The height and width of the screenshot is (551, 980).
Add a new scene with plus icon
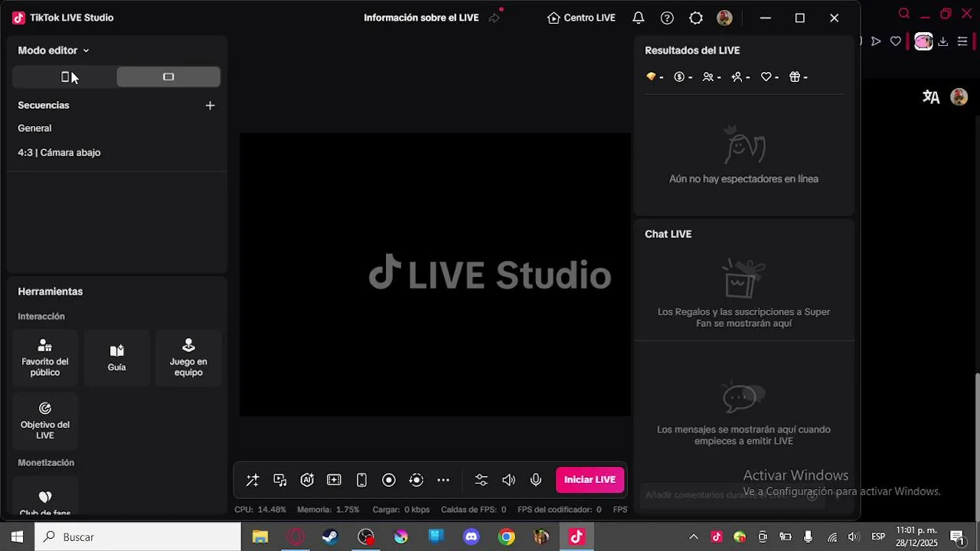[x=210, y=106]
